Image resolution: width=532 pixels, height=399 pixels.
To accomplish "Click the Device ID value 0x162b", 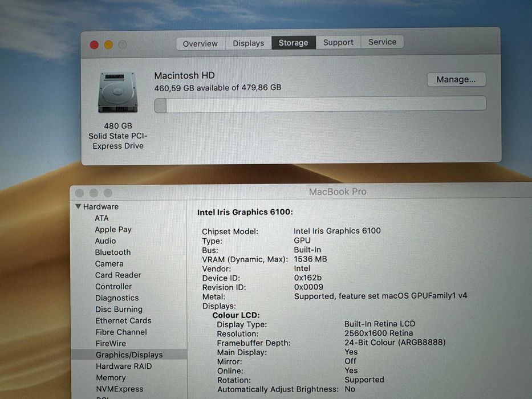I will click(x=308, y=278).
